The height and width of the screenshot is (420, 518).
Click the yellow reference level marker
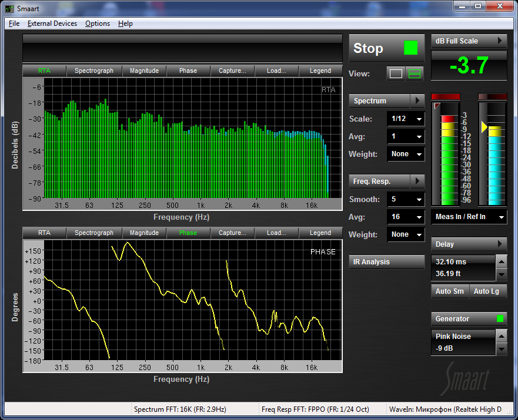484,127
